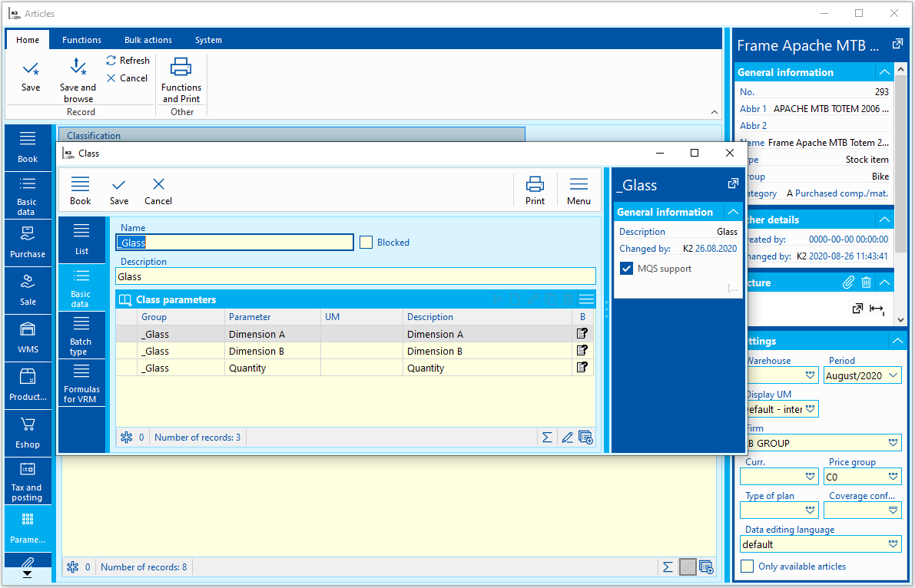
Task: Select the Quantity parameter cell
Action: pos(273,368)
